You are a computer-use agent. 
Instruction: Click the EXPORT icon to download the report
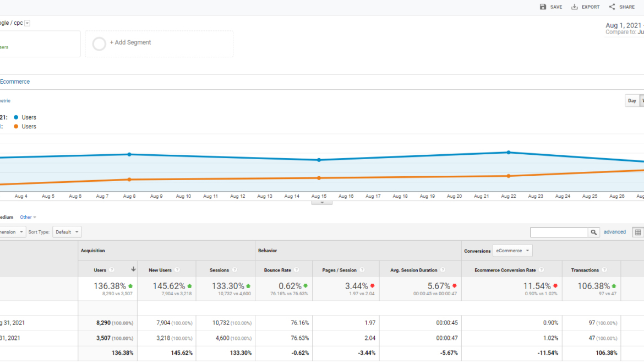pyautogui.click(x=576, y=7)
